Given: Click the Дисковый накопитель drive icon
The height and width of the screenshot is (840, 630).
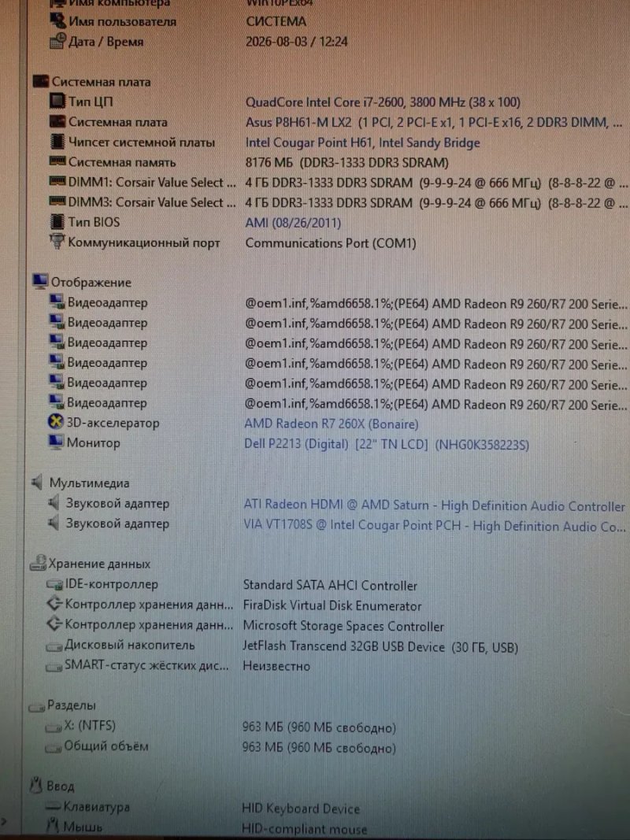Looking at the screenshot, I should (x=54, y=646).
